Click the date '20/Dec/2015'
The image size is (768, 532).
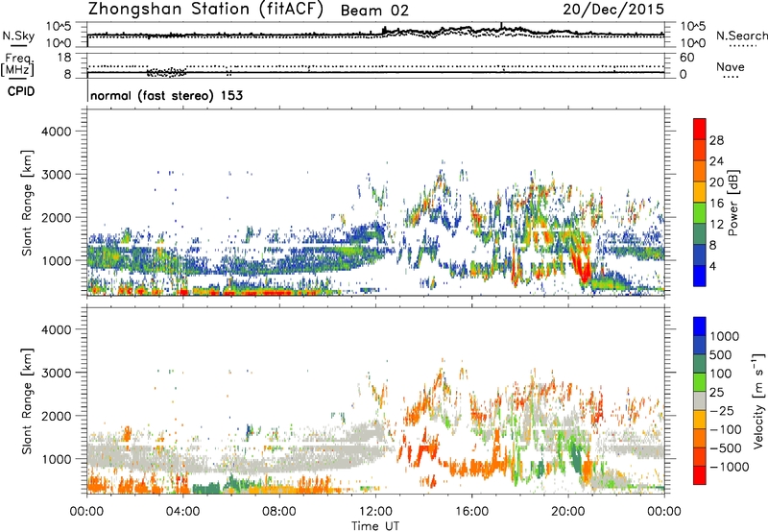(x=613, y=9)
